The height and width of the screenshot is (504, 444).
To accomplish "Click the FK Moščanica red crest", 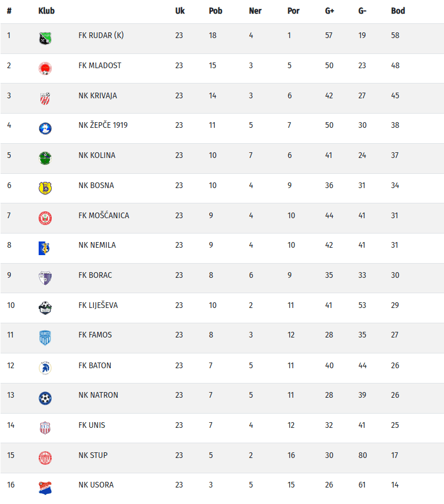I will point(45,218).
